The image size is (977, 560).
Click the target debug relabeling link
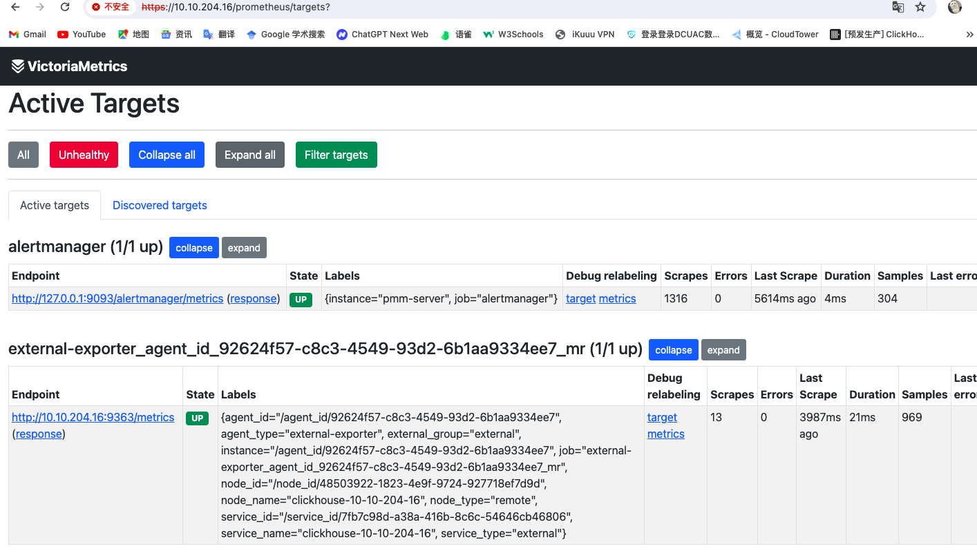580,298
